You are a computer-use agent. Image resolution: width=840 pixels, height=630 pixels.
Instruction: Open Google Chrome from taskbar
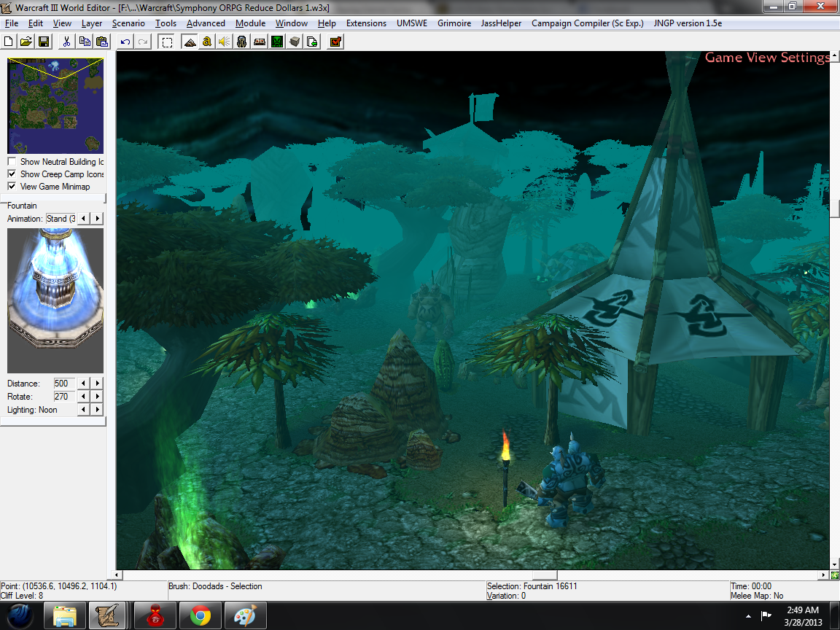[x=200, y=615]
